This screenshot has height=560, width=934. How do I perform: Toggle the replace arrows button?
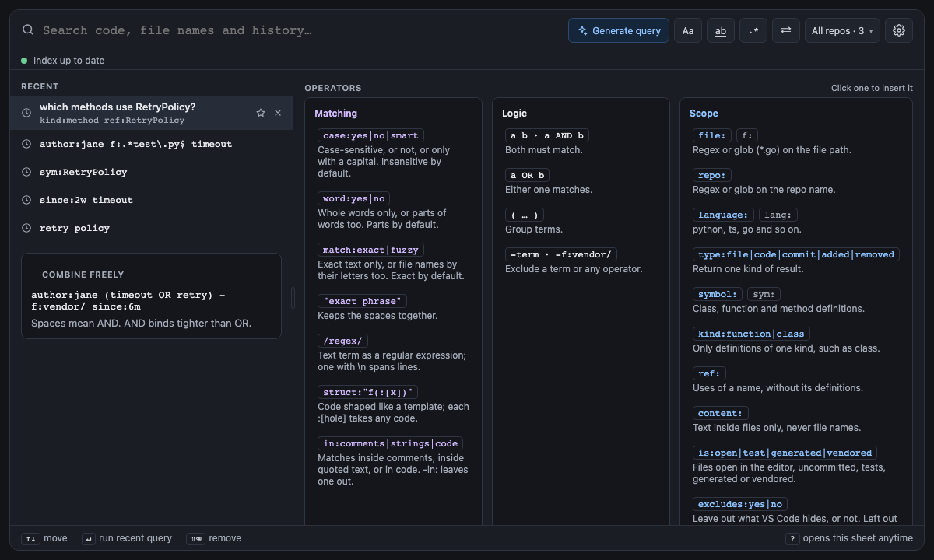pos(786,30)
